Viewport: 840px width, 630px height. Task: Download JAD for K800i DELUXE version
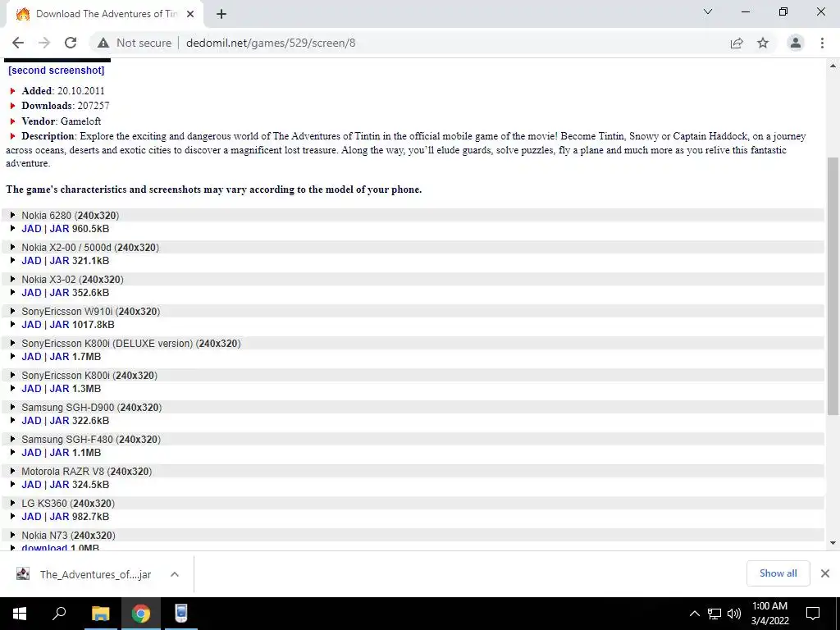(32, 357)
